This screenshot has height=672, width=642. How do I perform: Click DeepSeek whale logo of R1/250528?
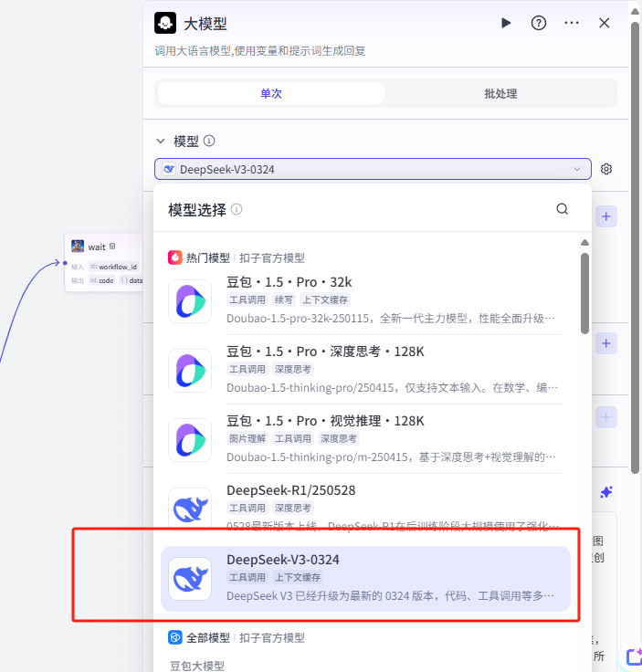(190, 509)
